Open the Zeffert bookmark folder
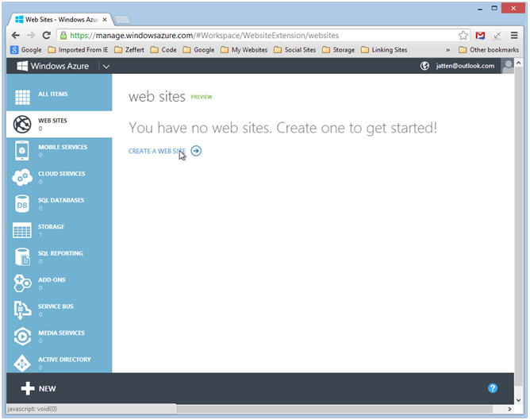Viewport: 530px width, 420px height. click(129, 50)
